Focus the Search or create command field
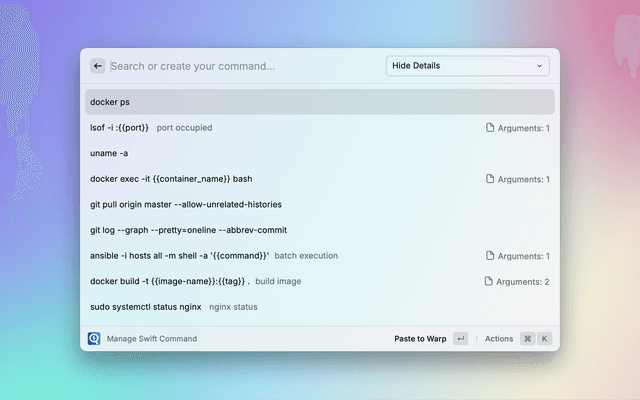The width and height of the screenshot is (640, 400). (x=245, y=66)
